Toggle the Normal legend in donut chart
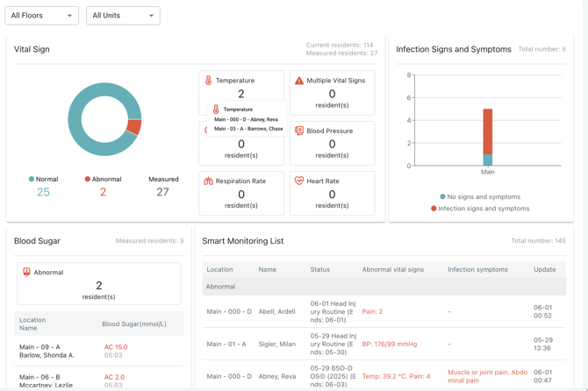 click(44, 179)
